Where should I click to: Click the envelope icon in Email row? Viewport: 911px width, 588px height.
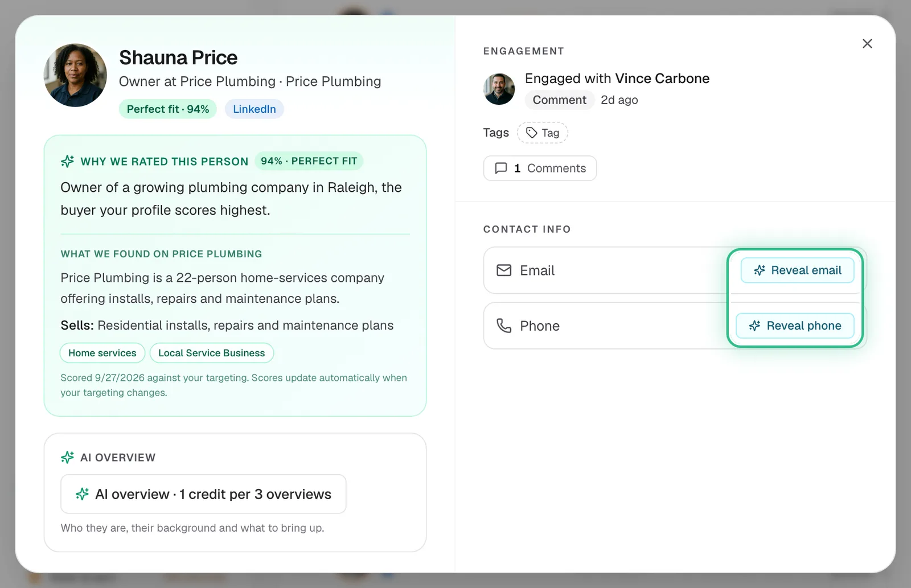pyautogui.click(x=504, y=270)
